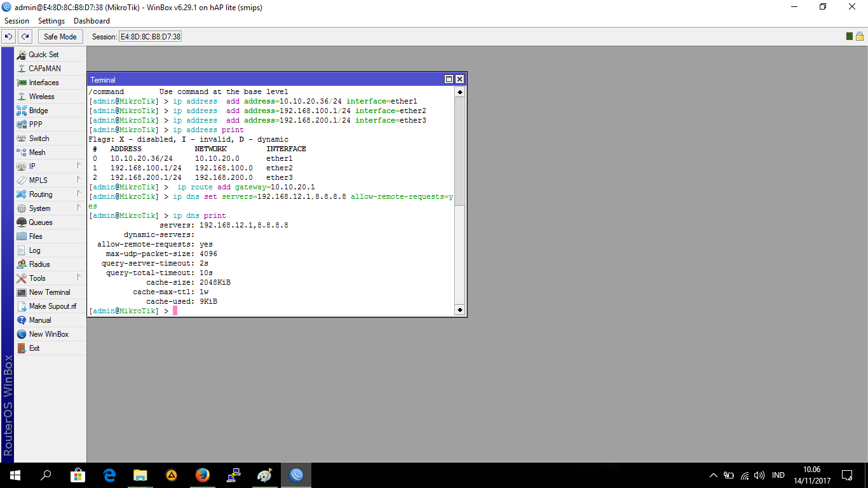The height and width of the screenshot is (488, 868).
Task: Open the Queues menu icon
Action: (22, 222)
